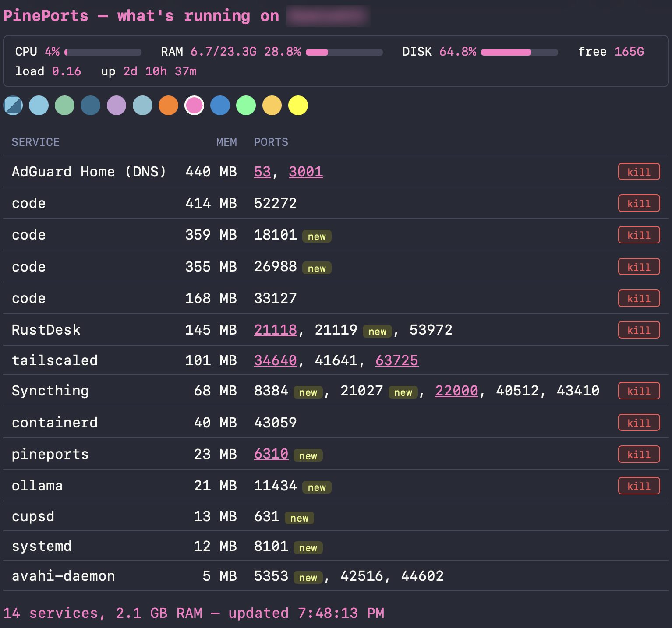Click the cupsd service name

(33, 516)
